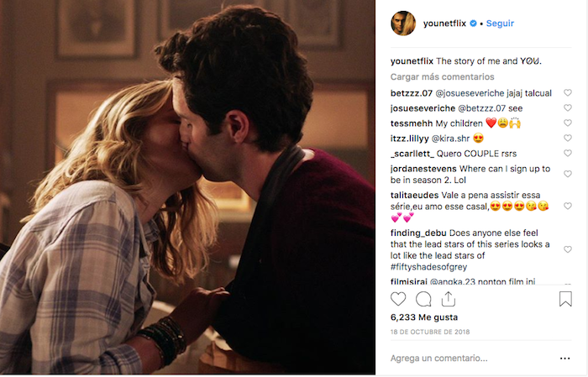The image size is (588, 377).
Task: Open the @kira.shr mention
Action: [x=450, y=139]
